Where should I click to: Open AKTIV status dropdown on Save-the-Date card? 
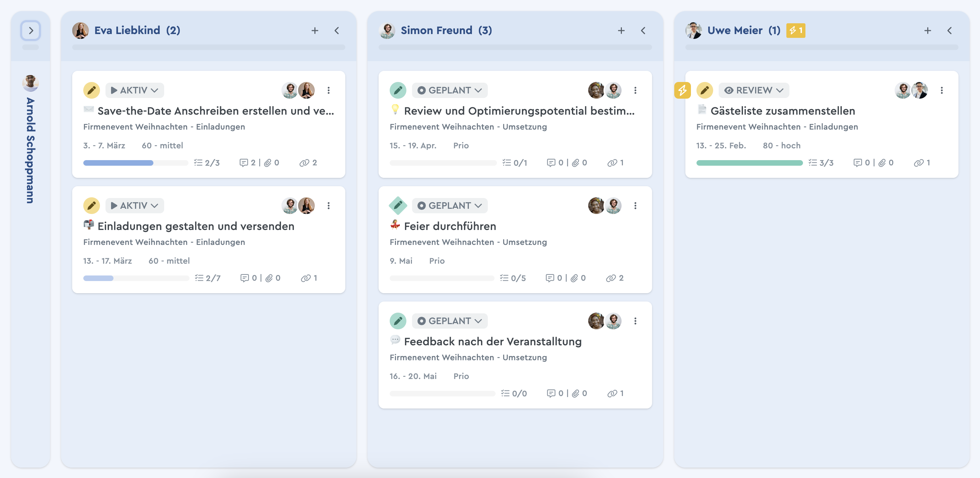click(x=135, y=90)
